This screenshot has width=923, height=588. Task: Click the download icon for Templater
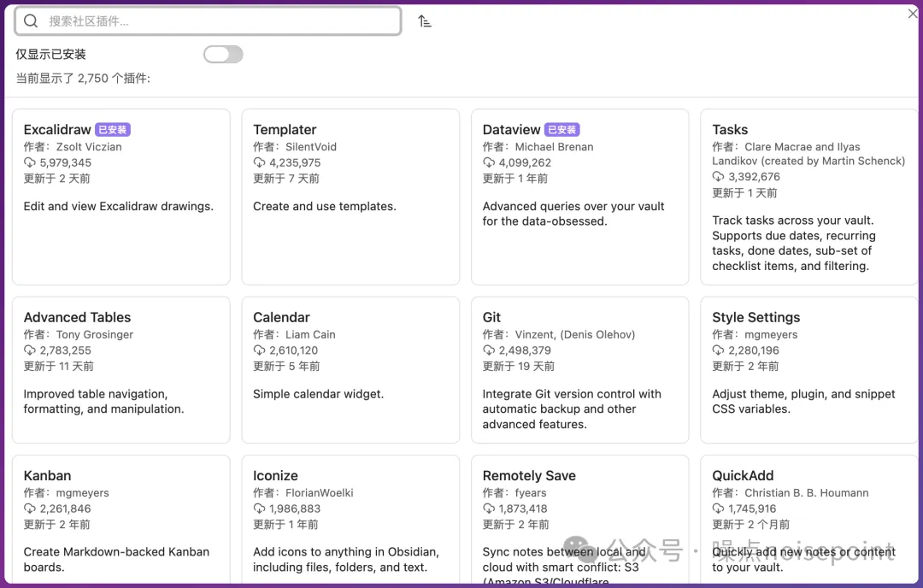259,162
